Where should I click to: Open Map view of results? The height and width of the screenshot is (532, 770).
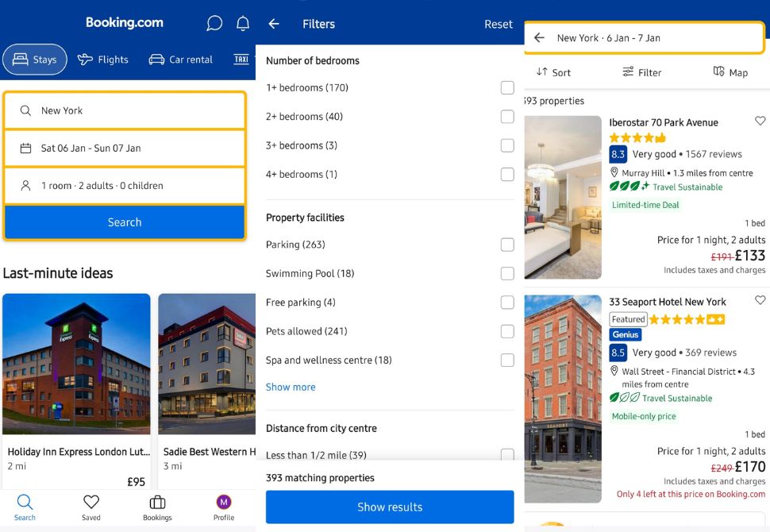[730, 72]
